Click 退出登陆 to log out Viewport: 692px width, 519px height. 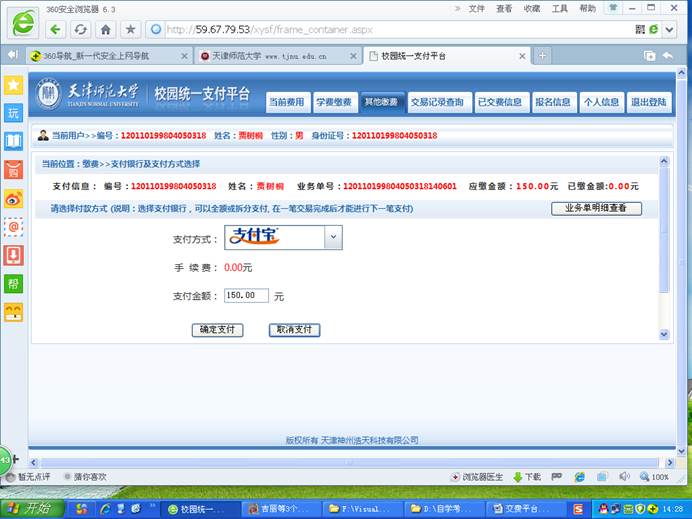tap(649, 102)
